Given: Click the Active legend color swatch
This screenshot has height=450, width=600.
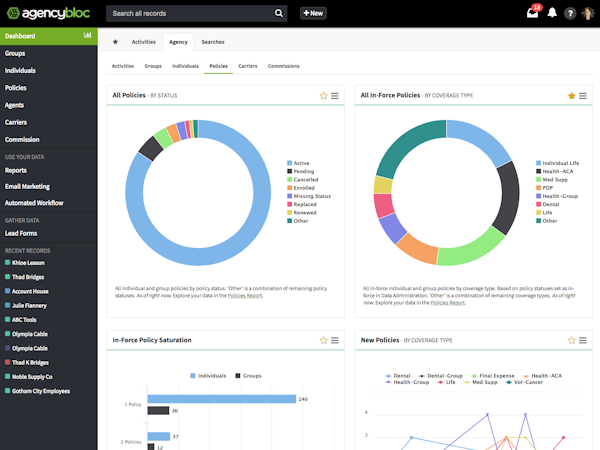Looking at the screenshot, I should point(289,163).
